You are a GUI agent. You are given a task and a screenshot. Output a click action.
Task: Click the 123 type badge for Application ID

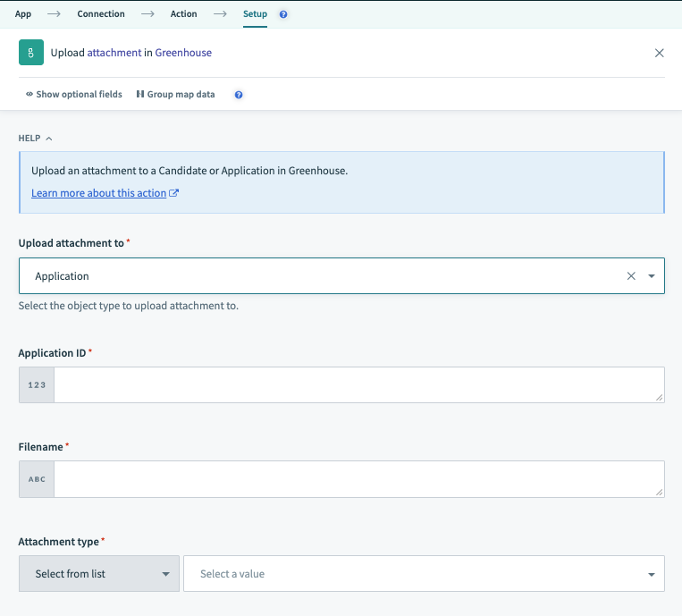pos(37,385)
